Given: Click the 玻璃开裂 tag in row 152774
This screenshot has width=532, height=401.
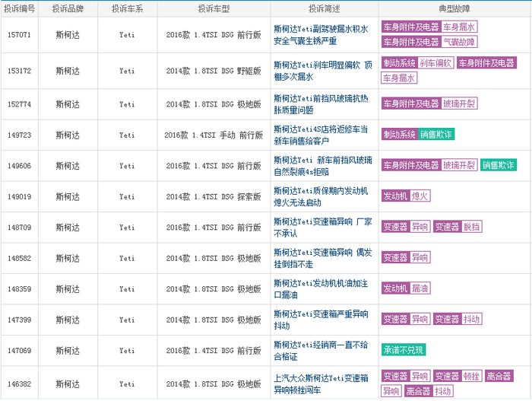Looking at the screenshot, I should pyautogui.click(x=459, y=103).
